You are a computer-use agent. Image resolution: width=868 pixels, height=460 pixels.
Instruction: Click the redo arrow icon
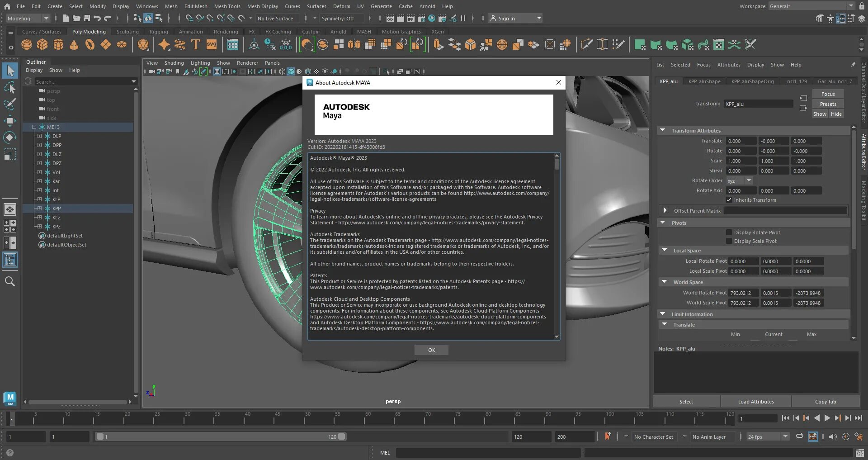tap(108, 18)
